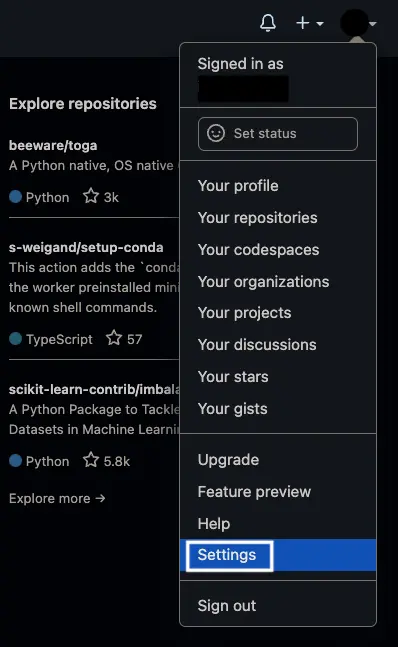Click the caret next to the avatar

click(x=373, y=24)
